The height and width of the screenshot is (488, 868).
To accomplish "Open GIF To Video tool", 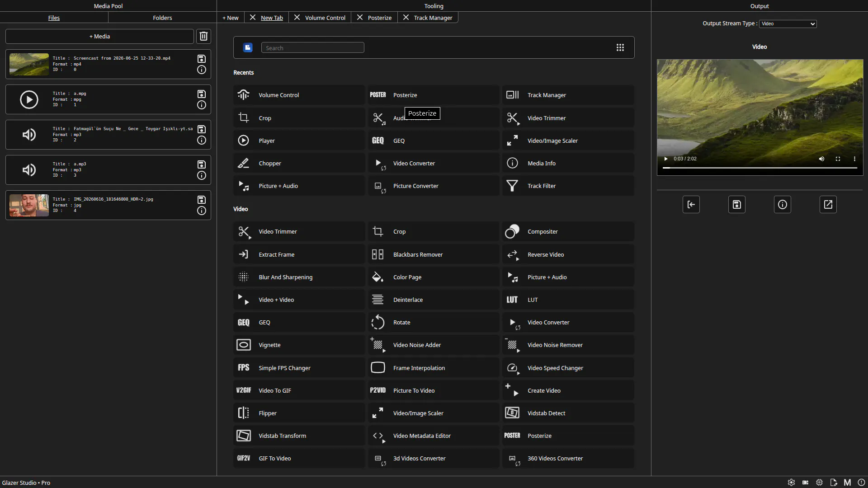I will (x=299, y=458).
